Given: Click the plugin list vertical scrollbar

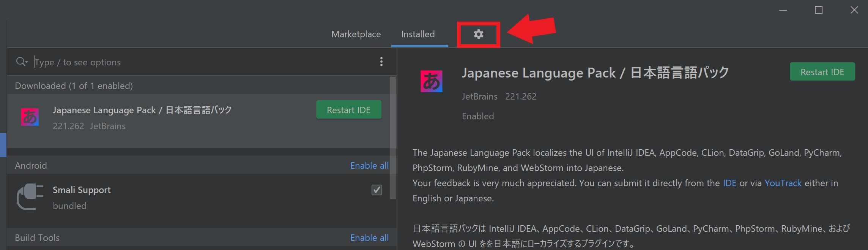Looking at the screenshot, I should pos(392,137).
